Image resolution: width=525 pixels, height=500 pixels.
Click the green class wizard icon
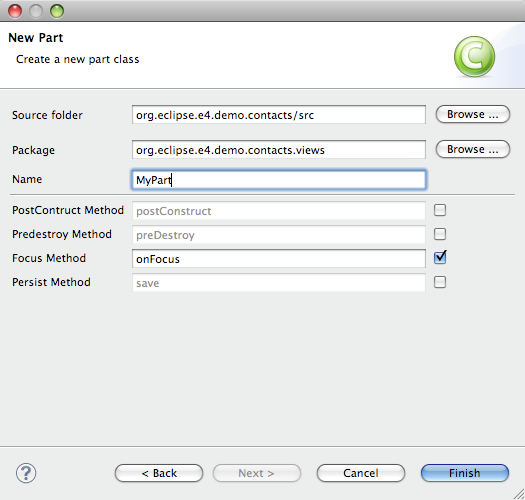coord(474,57)
